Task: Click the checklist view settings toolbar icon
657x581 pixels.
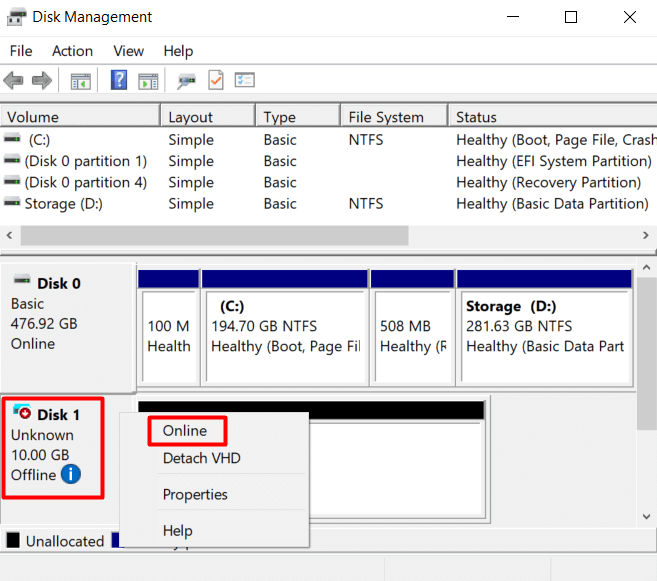Action: click(x=244, y=81)
